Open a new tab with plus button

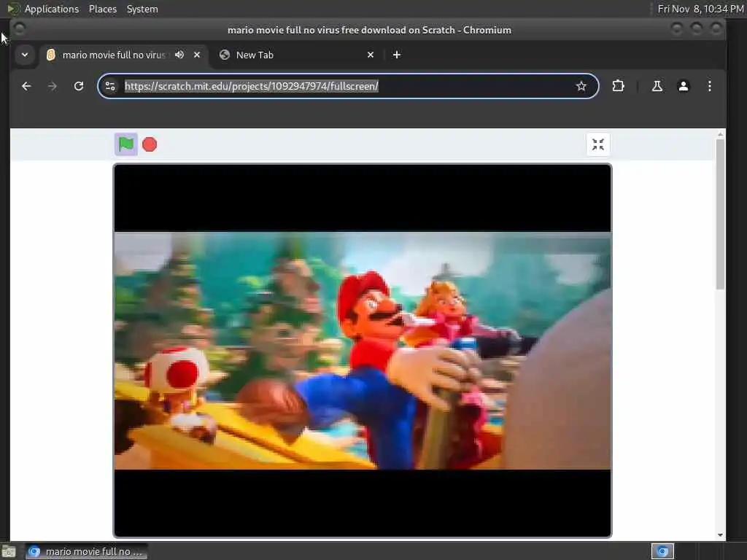(x=396, y=55)
